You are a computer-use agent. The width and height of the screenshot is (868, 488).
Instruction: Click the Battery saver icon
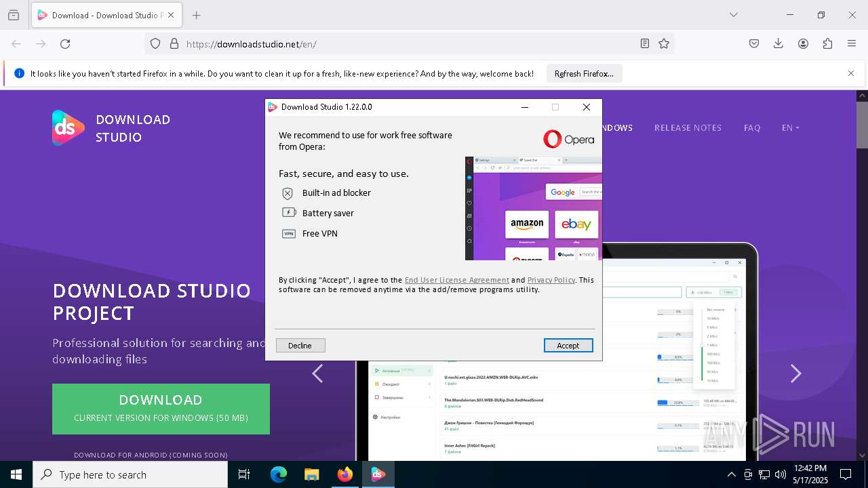(289, 213)
